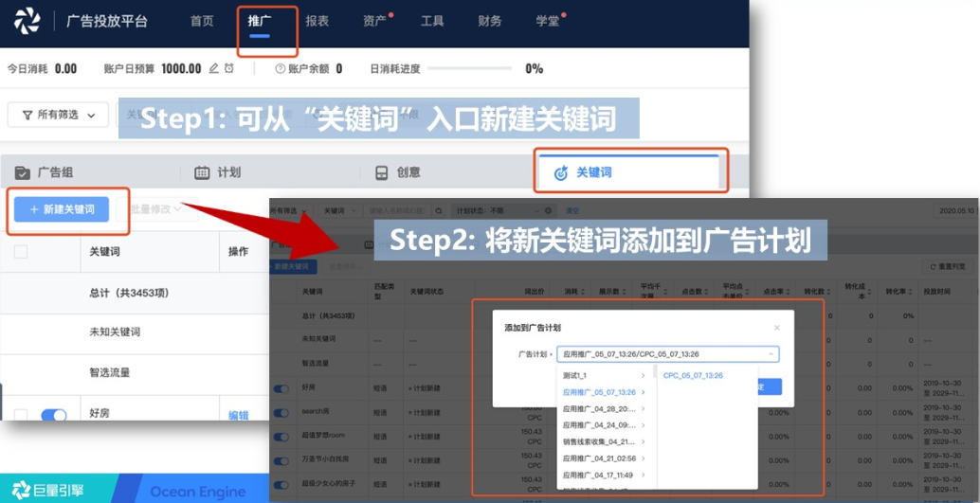The height and width of the screenshot is (503, 980).
Task: Open the 推广 nav item
Action: coord(260,21)
